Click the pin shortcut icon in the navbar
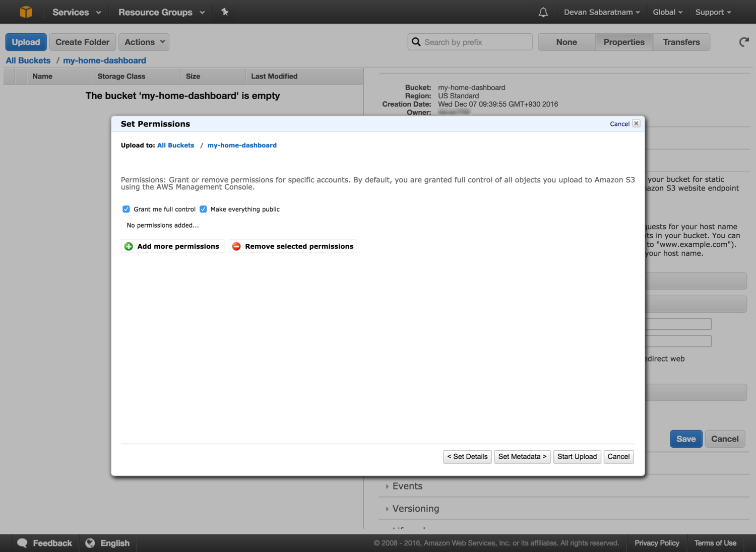This screenshot has width=756, height=552. coord(225,12)
